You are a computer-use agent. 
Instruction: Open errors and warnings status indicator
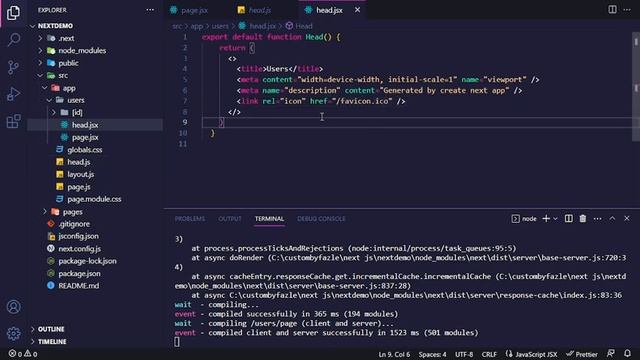[23, 354]
